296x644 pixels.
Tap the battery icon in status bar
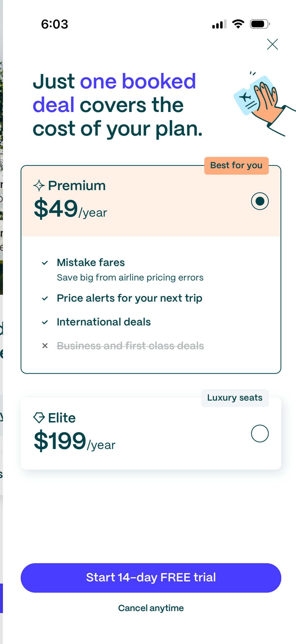259,24
